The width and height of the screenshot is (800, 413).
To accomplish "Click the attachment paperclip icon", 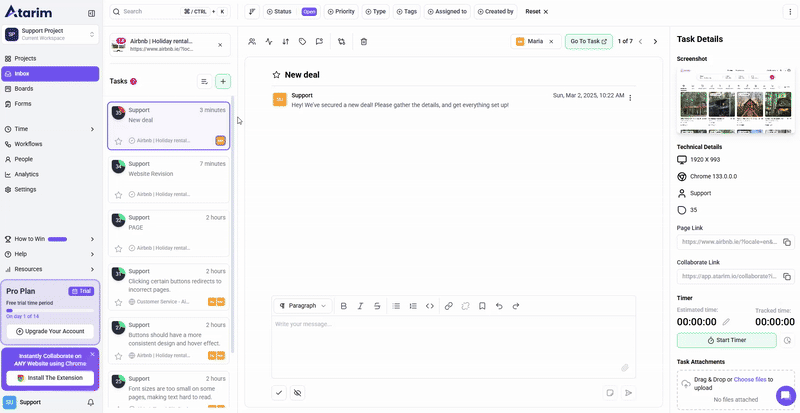I will pyautogui.click(x=625, y=368).
